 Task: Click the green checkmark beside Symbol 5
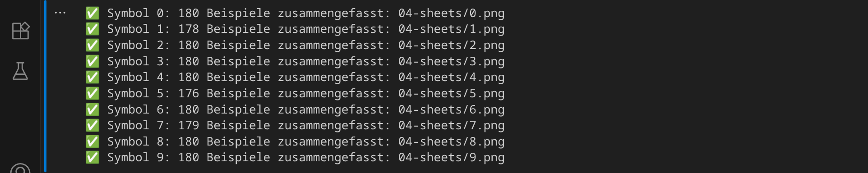[92, 93]
